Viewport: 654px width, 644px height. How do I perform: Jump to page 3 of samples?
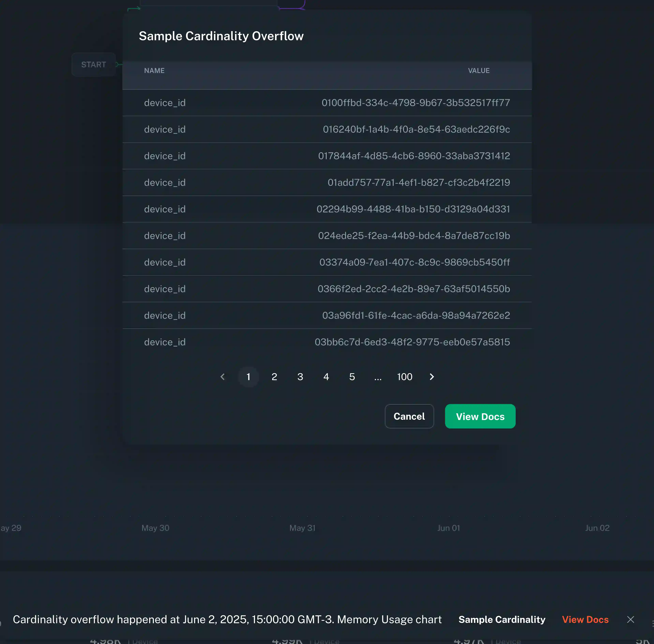point(300,377)
